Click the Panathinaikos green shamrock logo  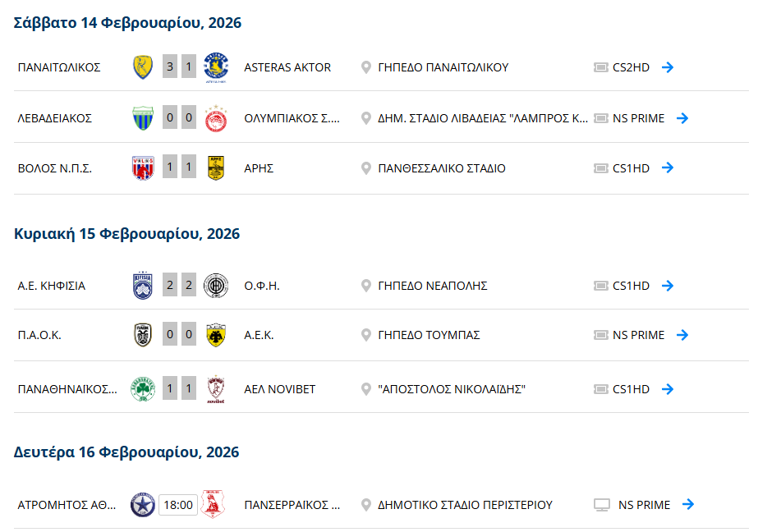[x=143, y=389]
